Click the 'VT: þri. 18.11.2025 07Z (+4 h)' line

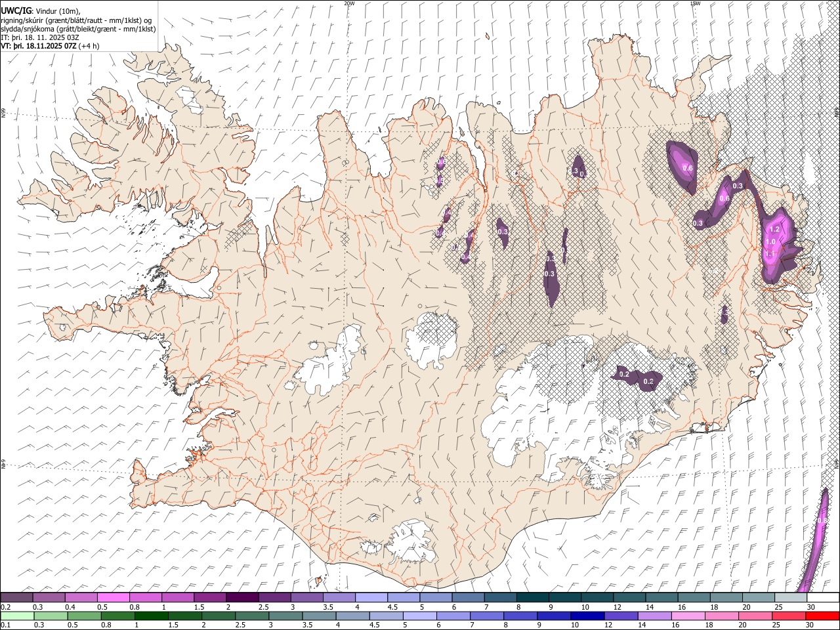pos(51,46)
